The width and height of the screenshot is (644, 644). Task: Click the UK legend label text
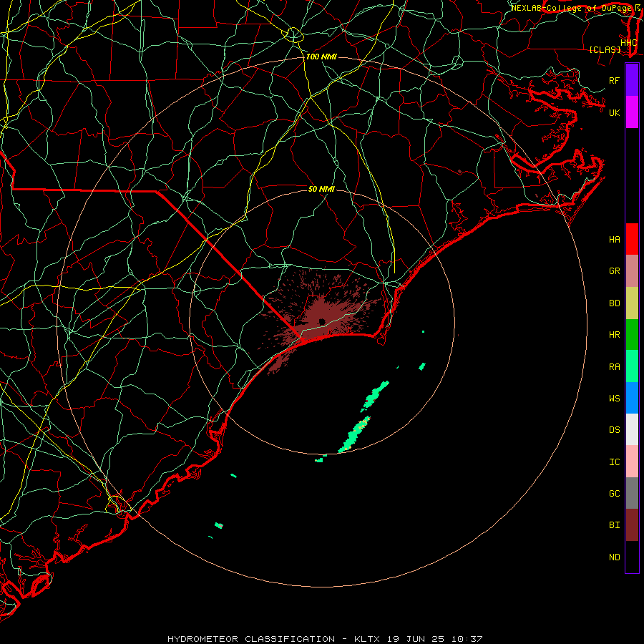(x=614, y=112)
